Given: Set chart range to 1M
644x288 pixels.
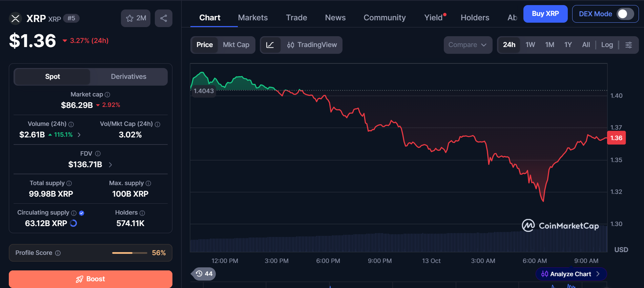Looking at the screenshot, I should pos(549,45).
